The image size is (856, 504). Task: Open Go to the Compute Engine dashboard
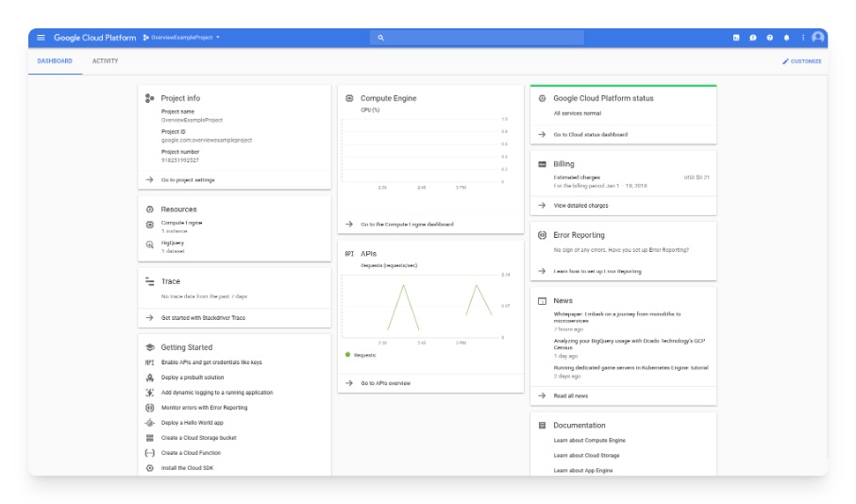tap(407, 225)
